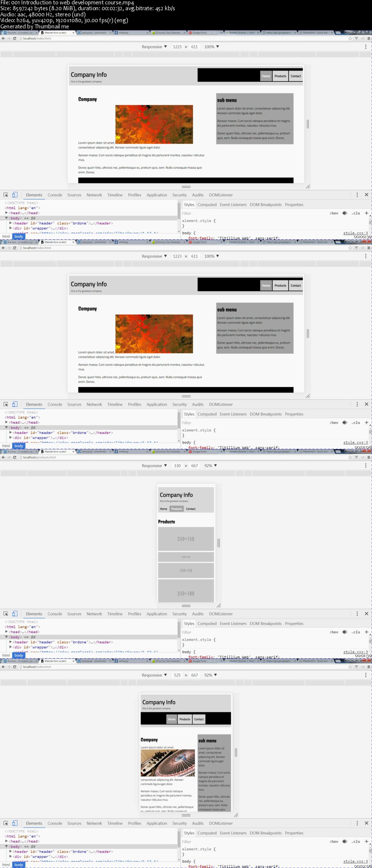Open style.css:3 link in the 00:00:30 frame
This screenshot has width=372, height=868.
point(355,233)
